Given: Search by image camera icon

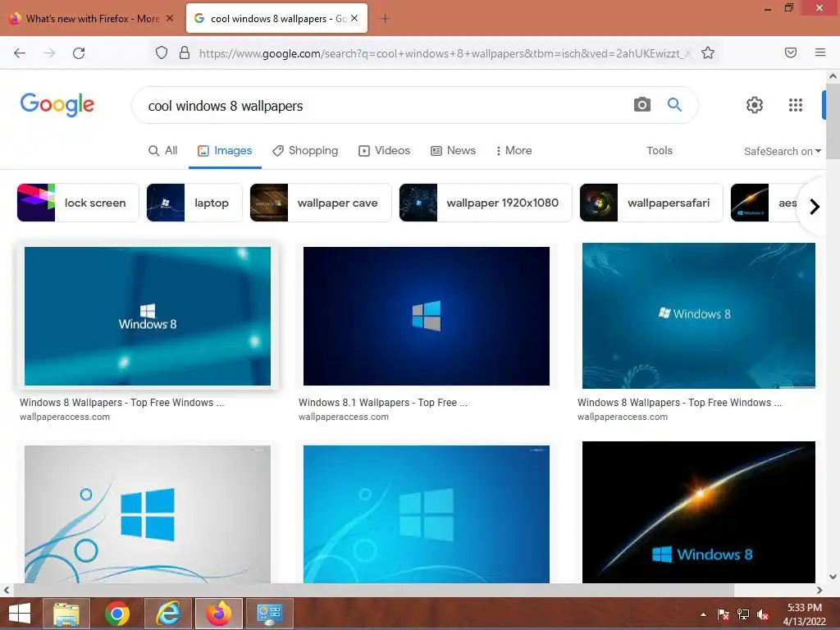Looking at the screenshot, I should pyautogui.click(x=641, y=104).
